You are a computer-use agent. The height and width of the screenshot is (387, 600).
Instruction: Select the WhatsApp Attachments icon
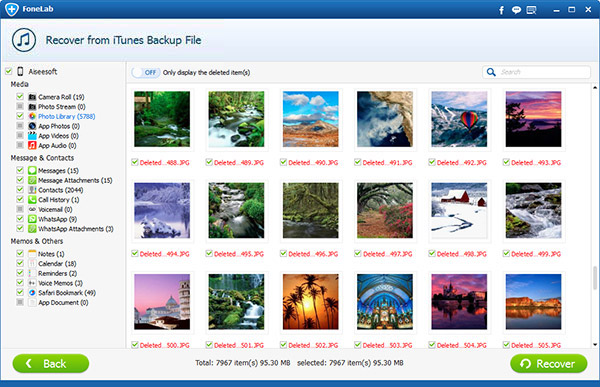32,229
